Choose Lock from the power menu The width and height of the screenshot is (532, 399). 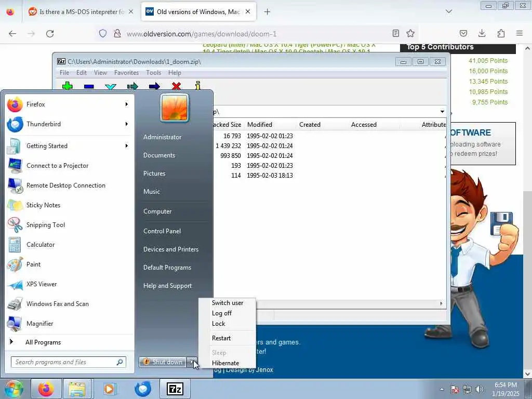coord(228,324)
